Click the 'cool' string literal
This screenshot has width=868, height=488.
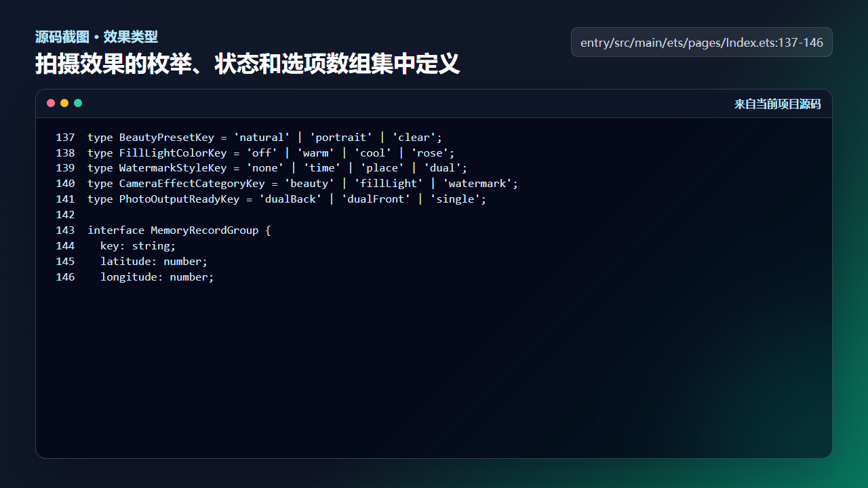point(373,153)
